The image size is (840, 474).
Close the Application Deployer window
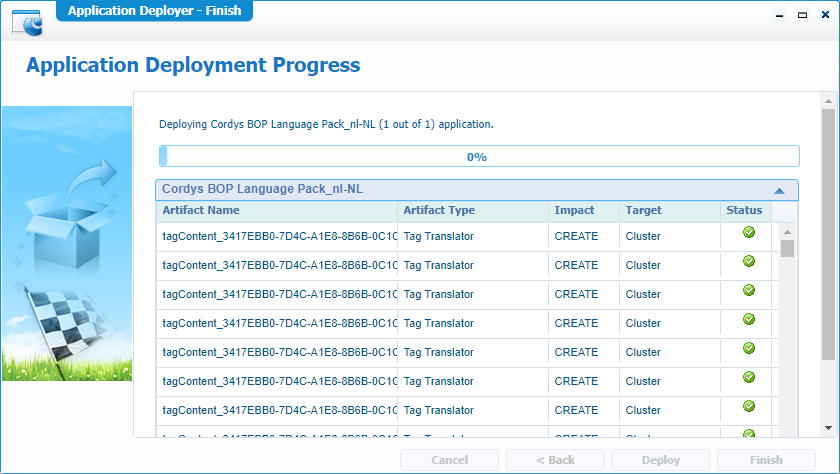point(825,15)
